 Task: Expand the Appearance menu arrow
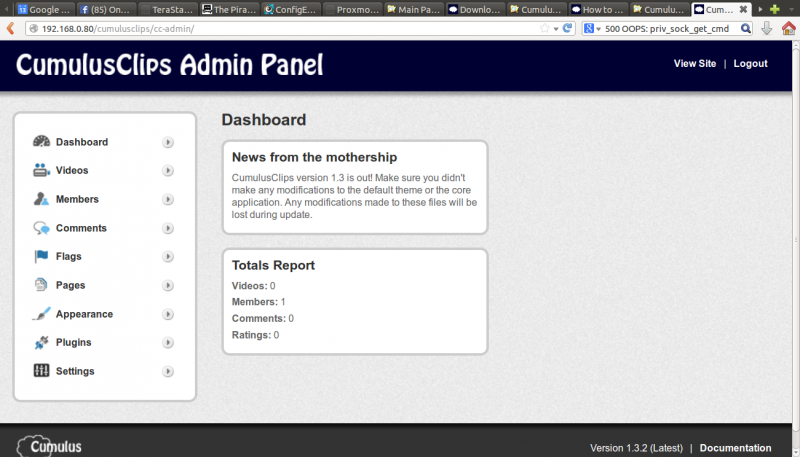pos(168,314)
